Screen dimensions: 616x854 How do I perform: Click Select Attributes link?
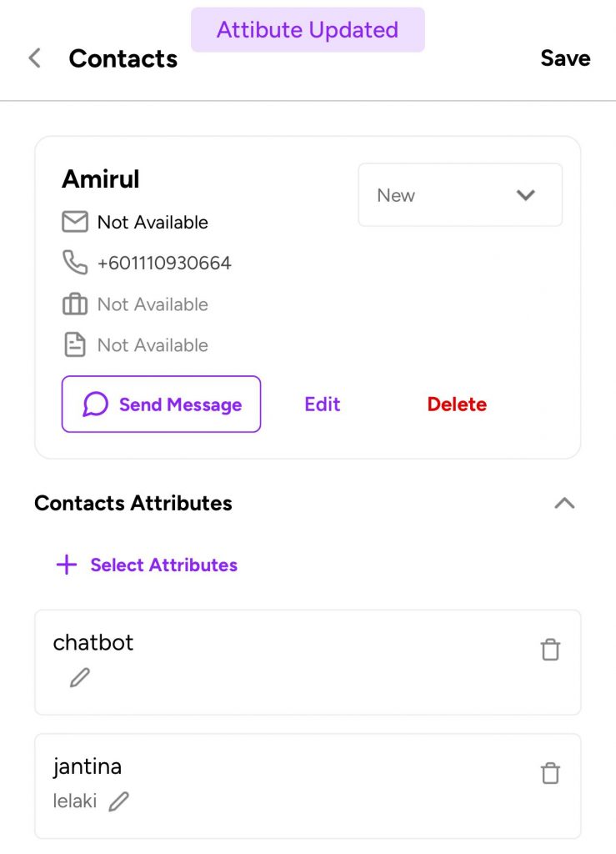tap(164, 565)
